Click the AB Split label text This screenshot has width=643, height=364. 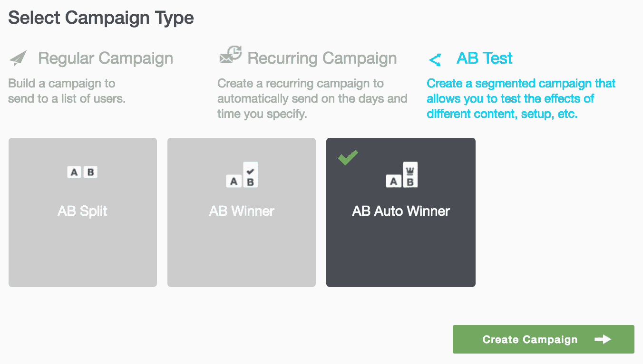tap(82, 211)
